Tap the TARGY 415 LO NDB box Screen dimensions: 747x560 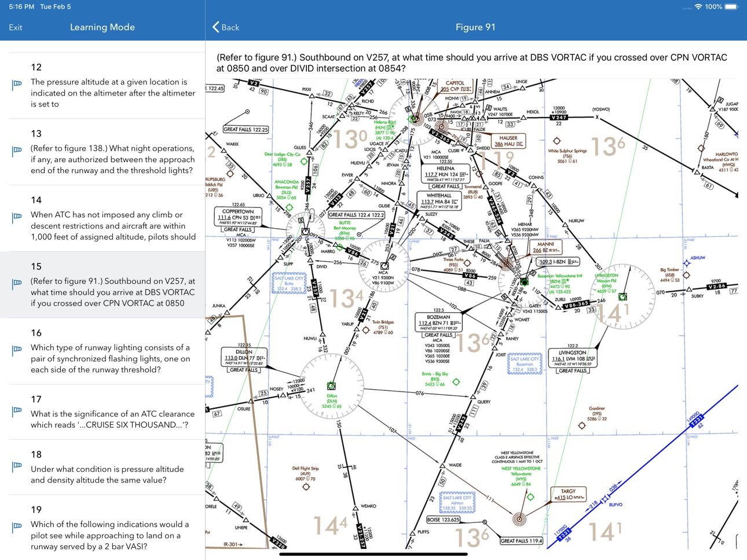(x=568, y=494)
